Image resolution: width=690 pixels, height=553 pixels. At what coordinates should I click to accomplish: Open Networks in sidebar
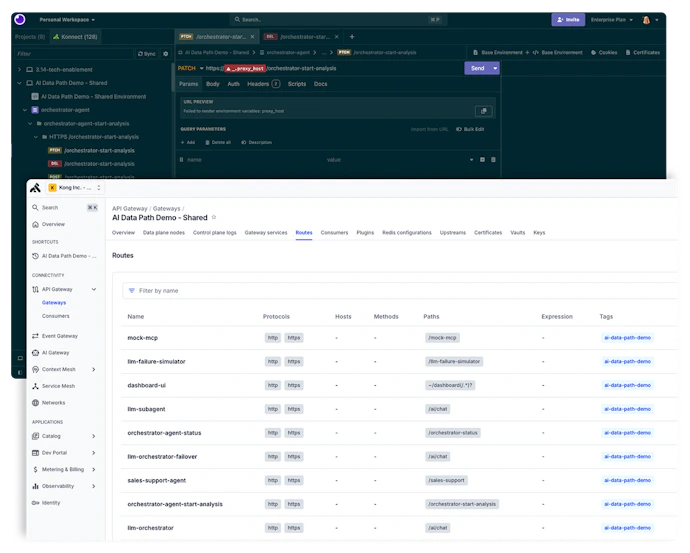pyautogui.click(x=49, y=403)
